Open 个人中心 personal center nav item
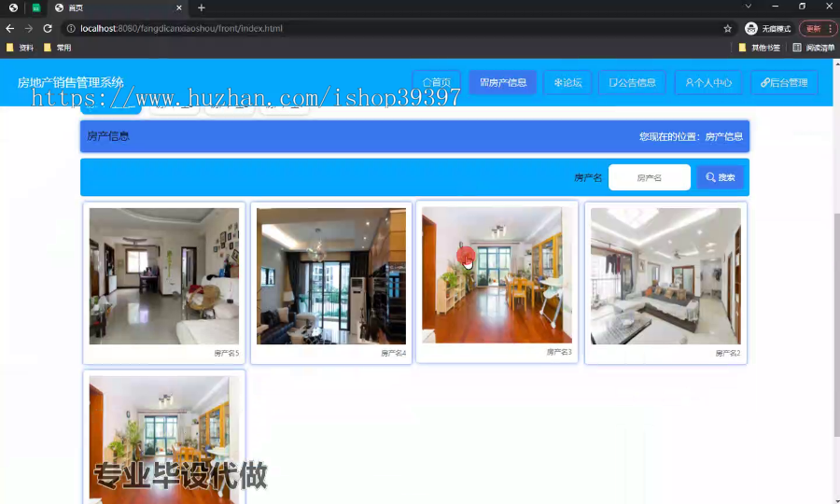Viewport: 840px width, 504px height. click(708, 82)
